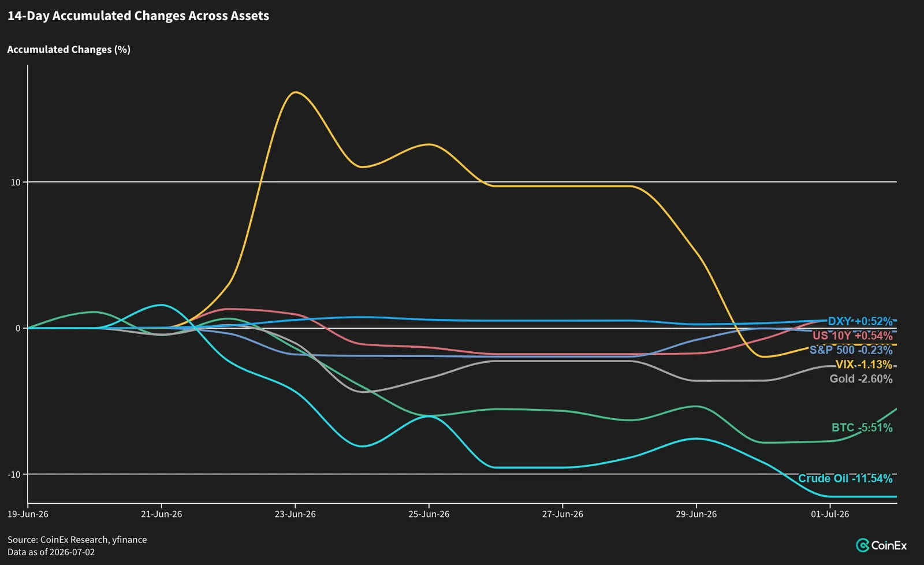The height and width of the screenshot is (565, 924).
Task: Click the chart title '14-Day Accumulated Changes Across Assets'
Action: point(138,16)
